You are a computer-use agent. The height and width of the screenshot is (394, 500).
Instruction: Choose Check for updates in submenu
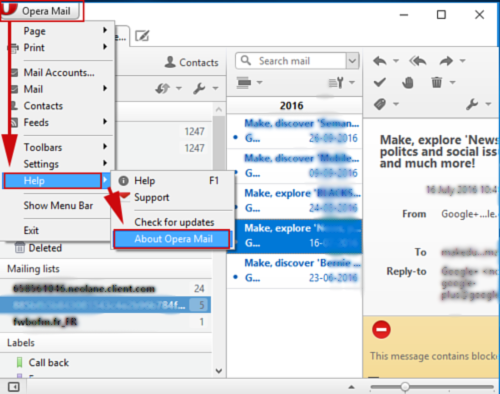(x=174, y=222)
